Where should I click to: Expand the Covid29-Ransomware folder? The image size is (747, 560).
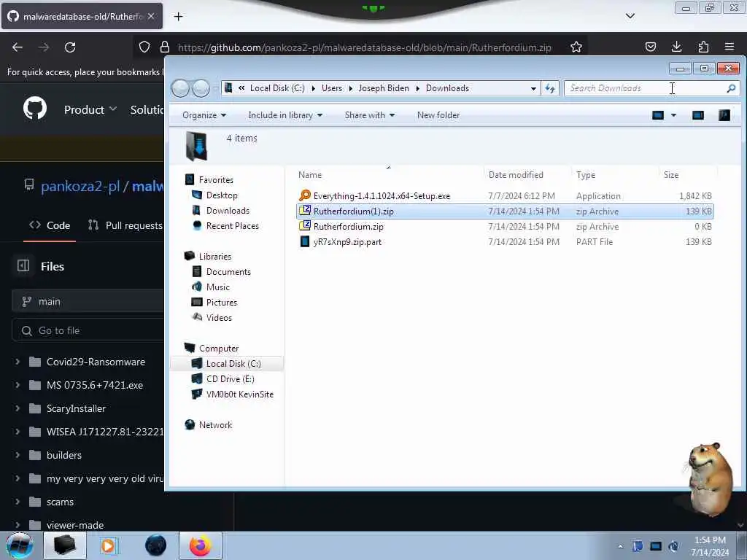pyautogui.click(x=18, y=362)
